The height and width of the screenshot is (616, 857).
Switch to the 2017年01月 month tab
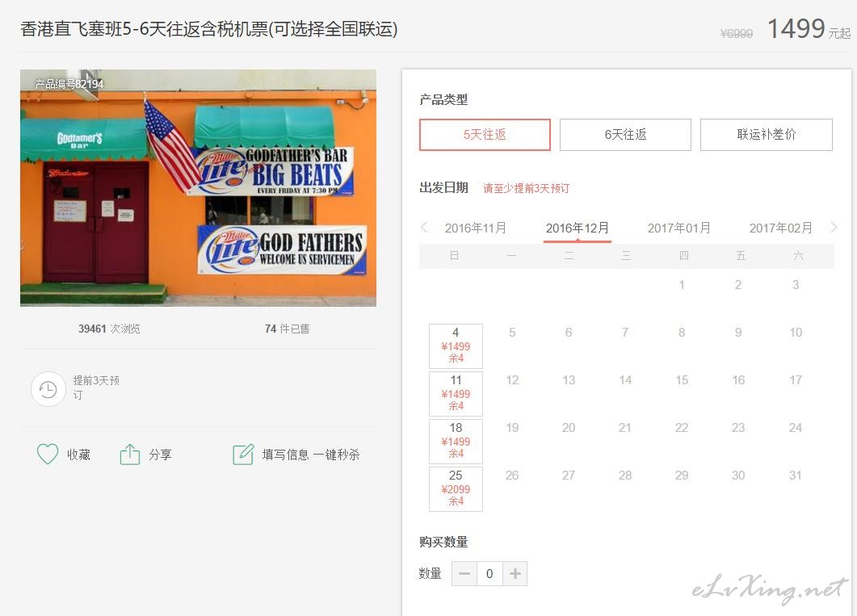[678, 228]
